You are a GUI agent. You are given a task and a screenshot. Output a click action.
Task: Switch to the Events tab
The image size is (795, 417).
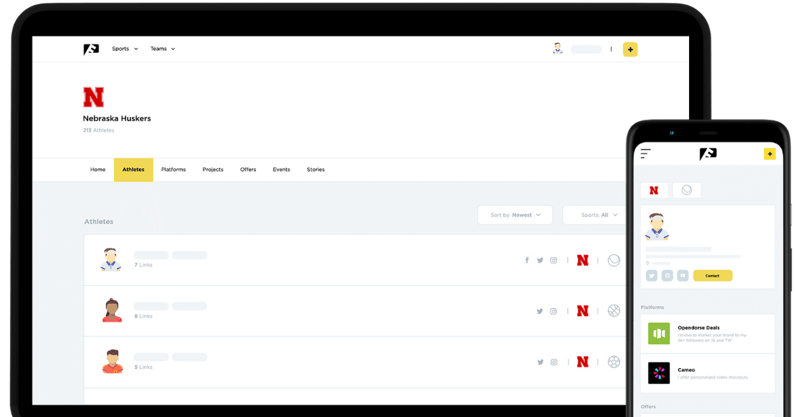(x=281, y=169)
